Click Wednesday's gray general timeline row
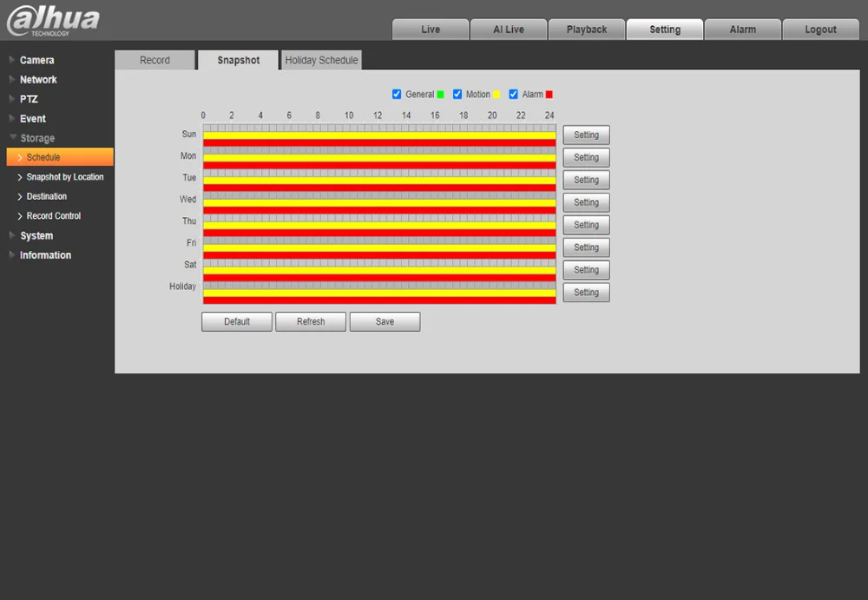The width and height of the screenshot is (868, 600). [379, 195]
